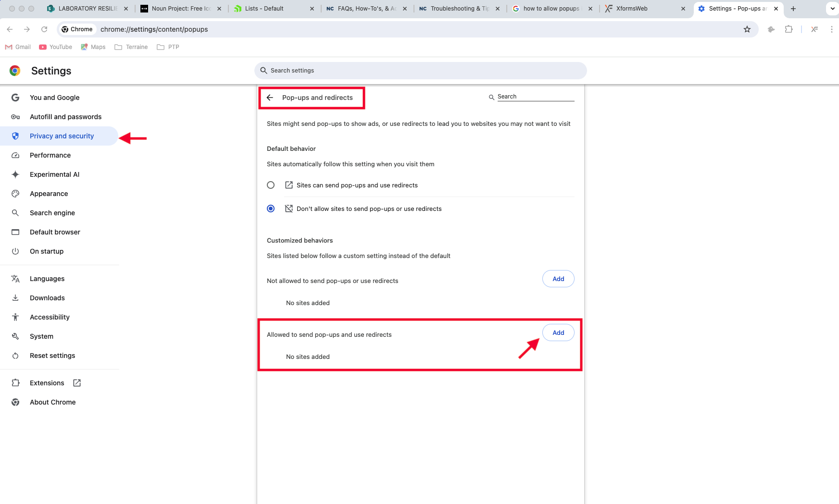Open the Terraine bookmarks folder

[131, 47]
